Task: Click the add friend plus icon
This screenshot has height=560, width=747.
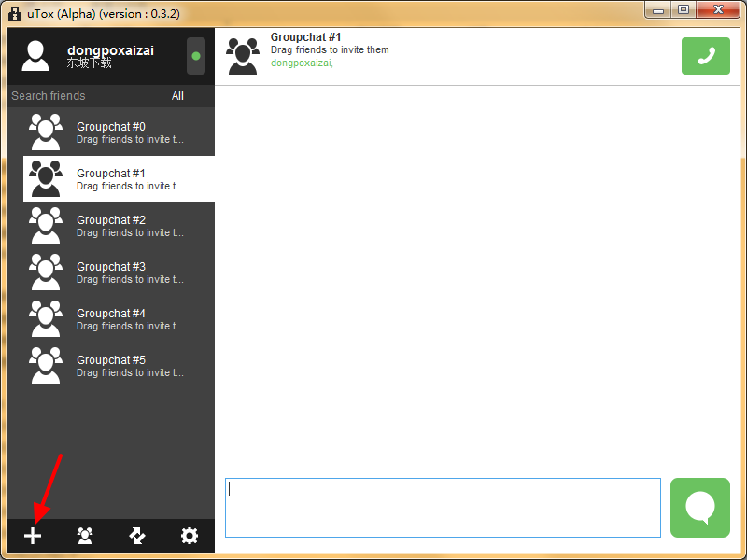Action: (33, 536)
